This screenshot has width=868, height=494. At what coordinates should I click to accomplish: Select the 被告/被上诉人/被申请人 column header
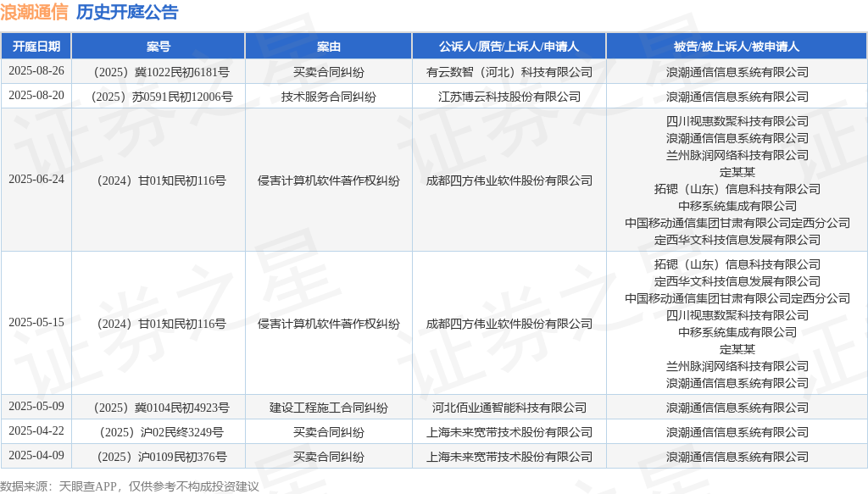click(x=737, y=47)
